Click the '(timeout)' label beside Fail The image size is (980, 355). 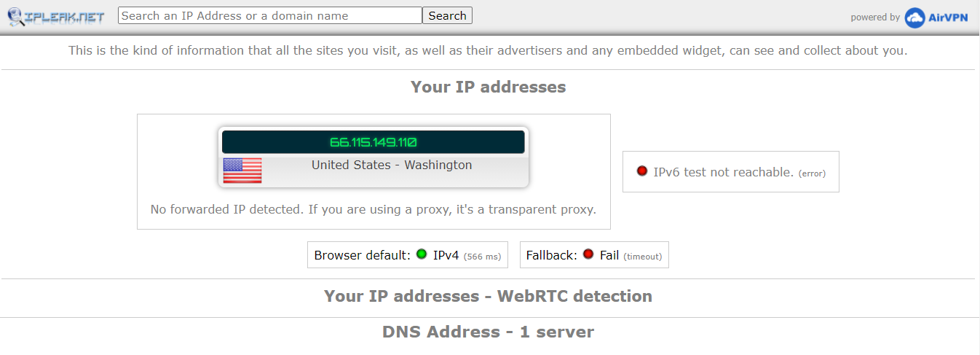643,256
